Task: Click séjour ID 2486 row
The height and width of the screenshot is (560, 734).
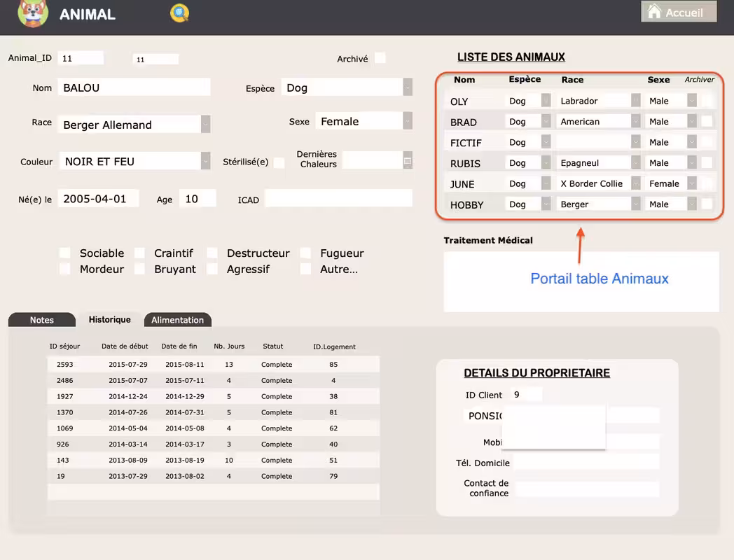Action: pos(213,380)
